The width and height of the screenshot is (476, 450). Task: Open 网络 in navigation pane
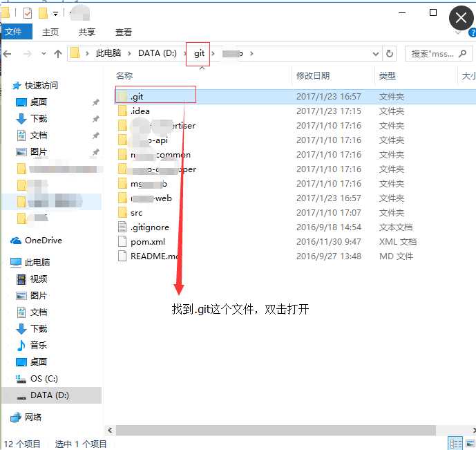click(32, 418)
